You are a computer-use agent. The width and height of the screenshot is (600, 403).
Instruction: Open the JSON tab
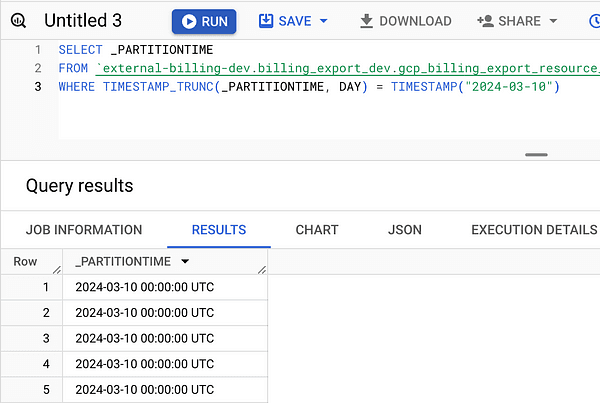(x=405, y=230)
